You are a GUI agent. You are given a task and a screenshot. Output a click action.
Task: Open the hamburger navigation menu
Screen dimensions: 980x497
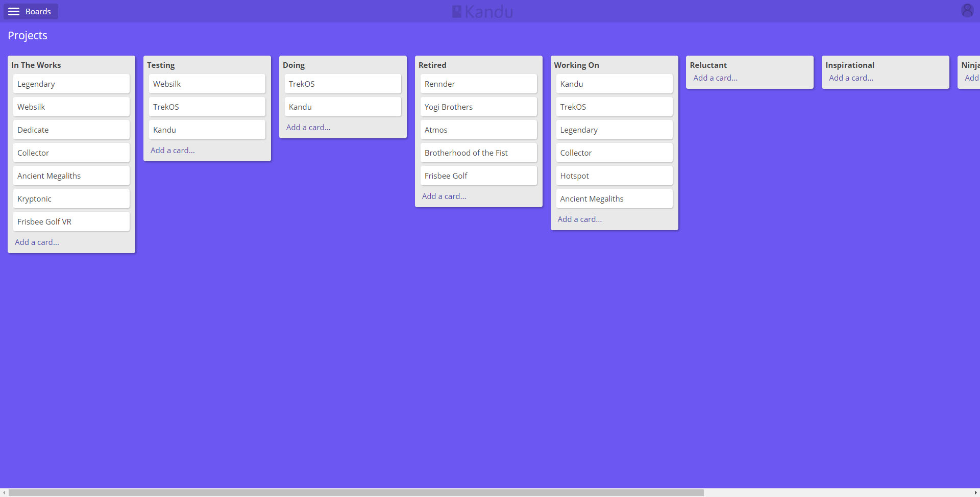click(x=14, y=11)
